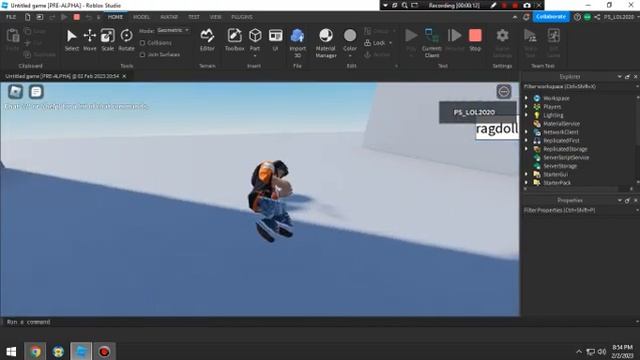This screenshot has width=640, height=360.
Task: Click the ragdoll button in viewport
Action: click(x=497, y=129)
